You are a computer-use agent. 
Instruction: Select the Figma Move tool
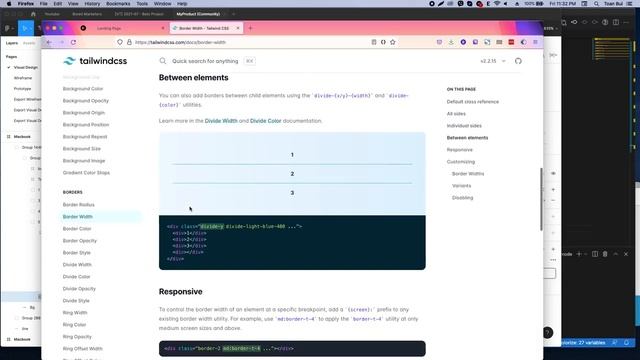(25, 28)
